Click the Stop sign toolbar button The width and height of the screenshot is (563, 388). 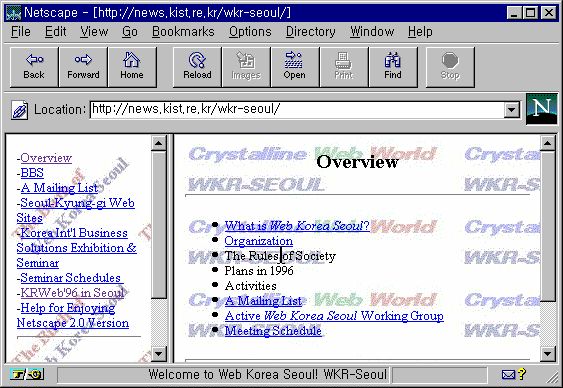click(x=450, y=67)
